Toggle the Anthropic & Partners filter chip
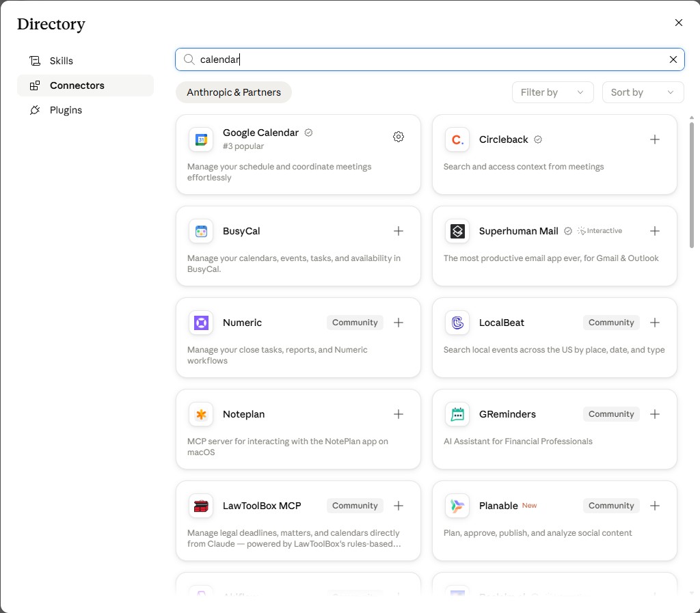700x613 pixels. click(234, 92)
